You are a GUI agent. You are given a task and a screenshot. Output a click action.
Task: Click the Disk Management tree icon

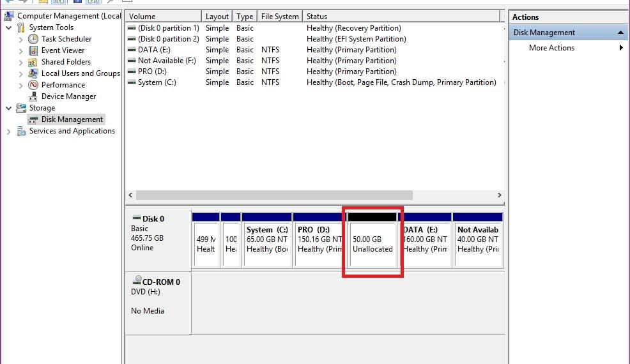(x=33, y=119)
